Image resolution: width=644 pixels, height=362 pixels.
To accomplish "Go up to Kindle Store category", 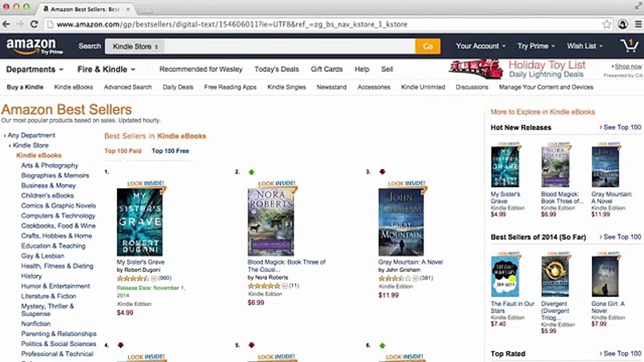I will point(31,145).
